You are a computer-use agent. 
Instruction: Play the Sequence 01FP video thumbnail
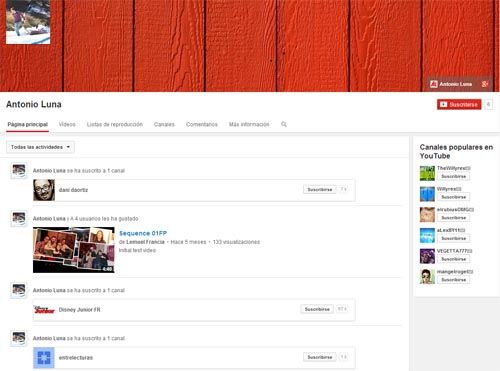tap(74, 250)
